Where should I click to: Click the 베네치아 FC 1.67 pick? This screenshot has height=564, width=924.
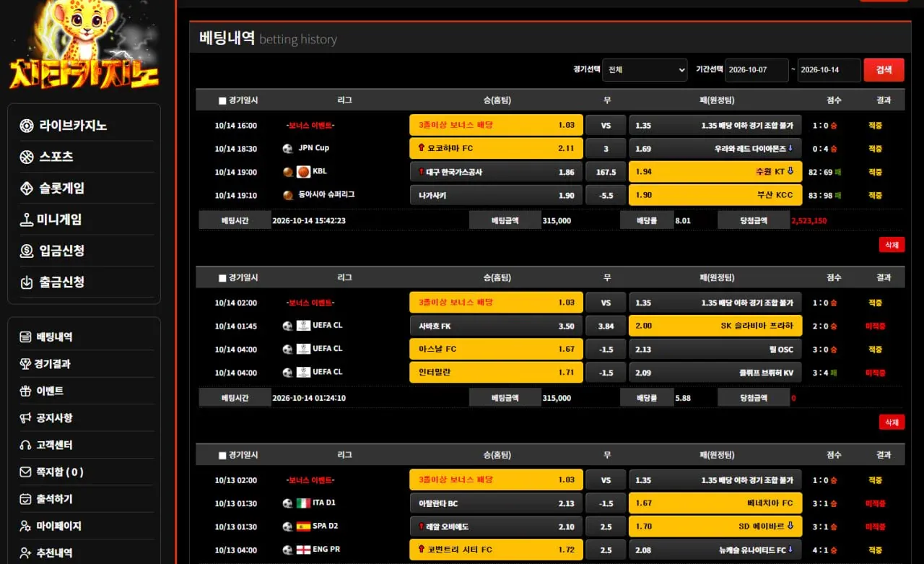[x=715, y=503]
